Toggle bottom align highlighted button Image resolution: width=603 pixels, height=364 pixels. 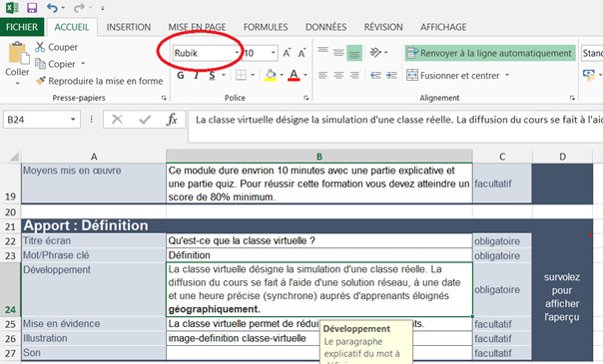tap(354, 53)
